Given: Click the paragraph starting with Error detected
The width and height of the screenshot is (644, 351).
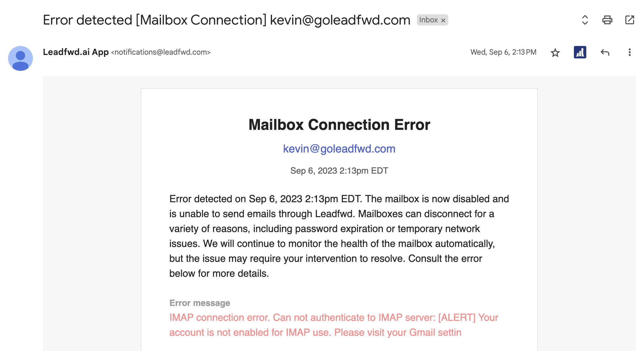Looking at the screenshot, I should coord(339,236).
